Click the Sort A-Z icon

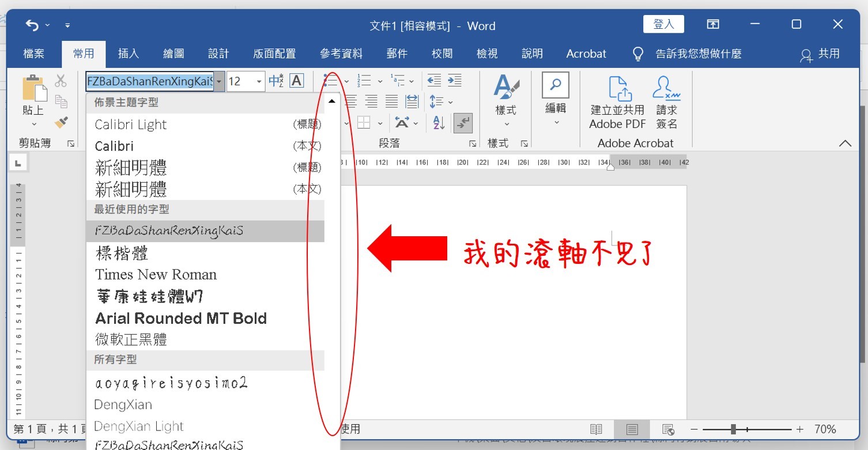click(439, 123)
